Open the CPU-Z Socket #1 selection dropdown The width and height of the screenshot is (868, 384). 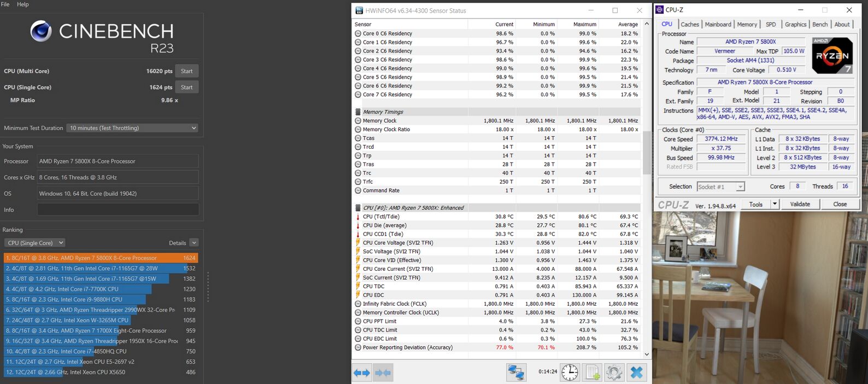[720, 187]
